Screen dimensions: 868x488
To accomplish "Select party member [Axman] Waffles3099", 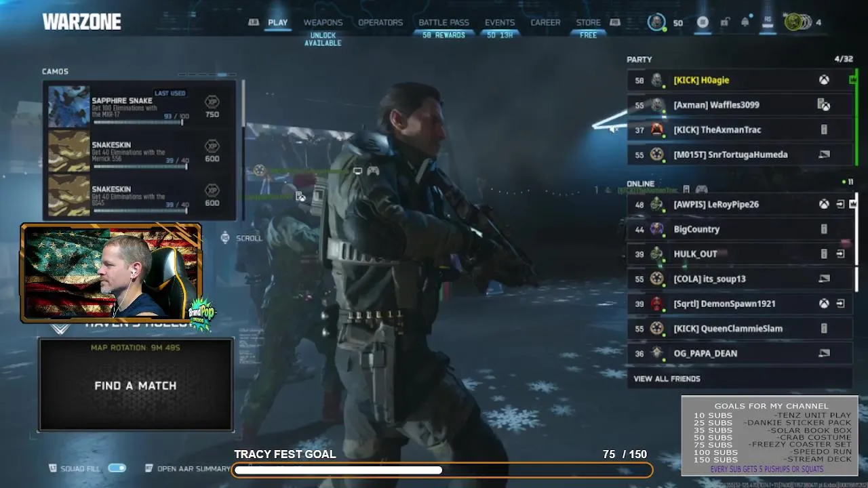I will [739, 105].
